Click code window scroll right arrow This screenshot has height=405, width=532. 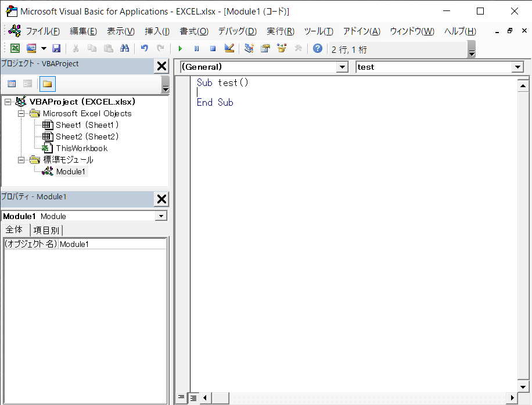click(x=512, y=397)
